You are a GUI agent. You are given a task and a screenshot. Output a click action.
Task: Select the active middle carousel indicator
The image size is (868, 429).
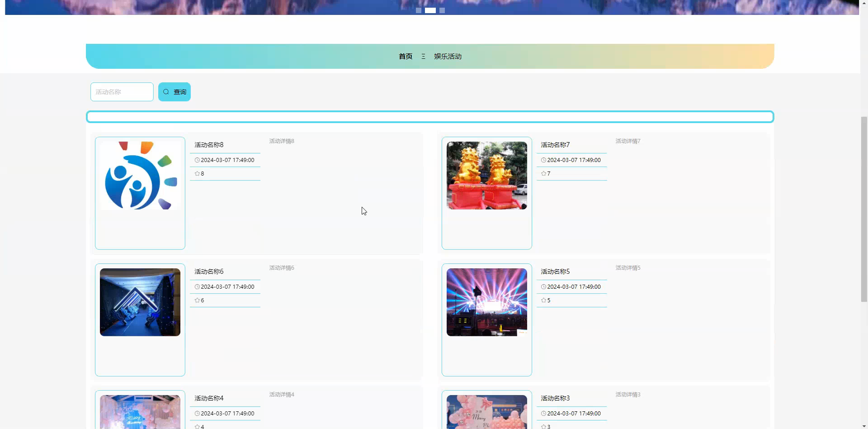click(430, 10)
